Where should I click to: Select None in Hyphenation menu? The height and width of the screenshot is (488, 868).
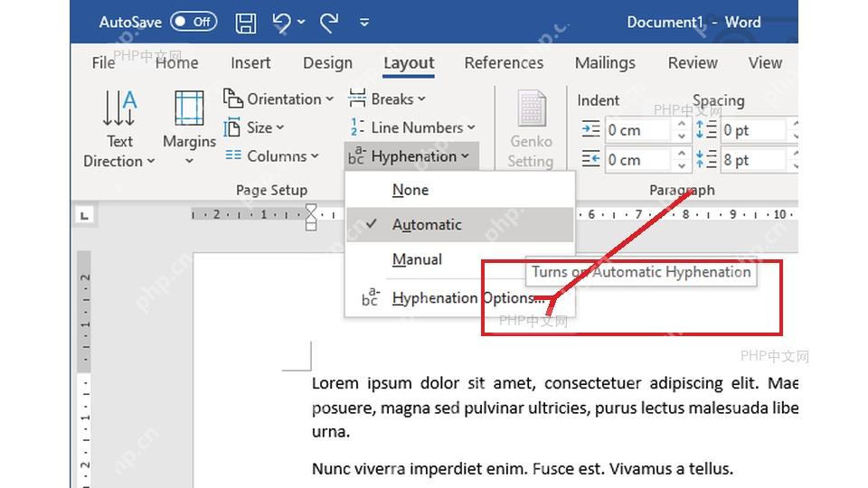(x=460, y=191)
